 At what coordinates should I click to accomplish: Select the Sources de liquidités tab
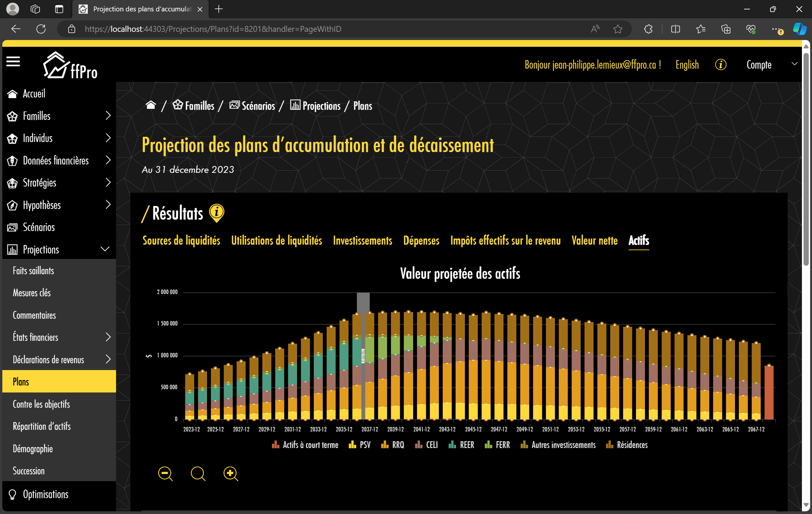click(x=181, y=241)
